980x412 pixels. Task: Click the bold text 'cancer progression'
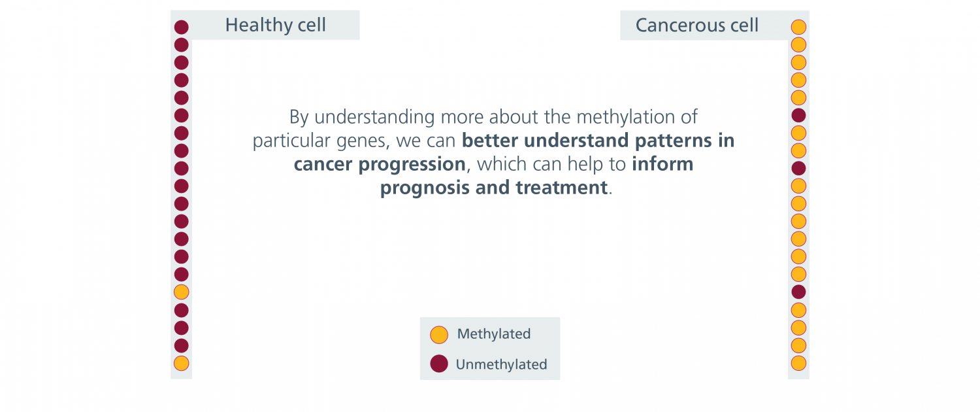click(x=380, y=164)
